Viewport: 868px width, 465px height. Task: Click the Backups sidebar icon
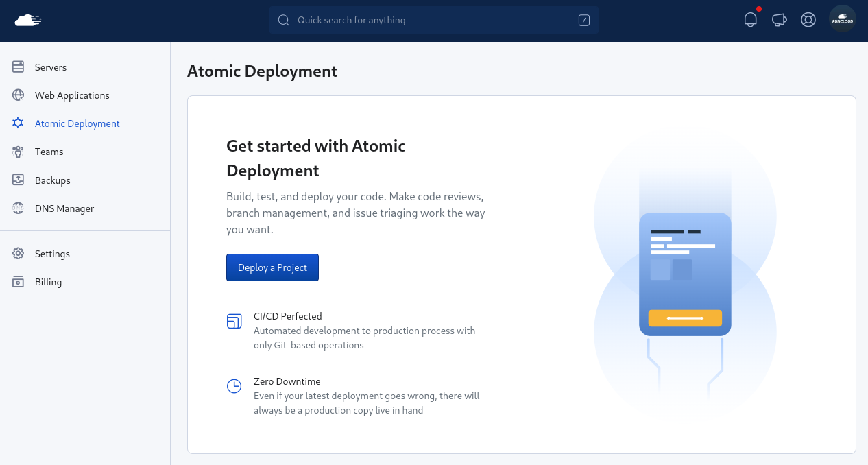(19, 180)
